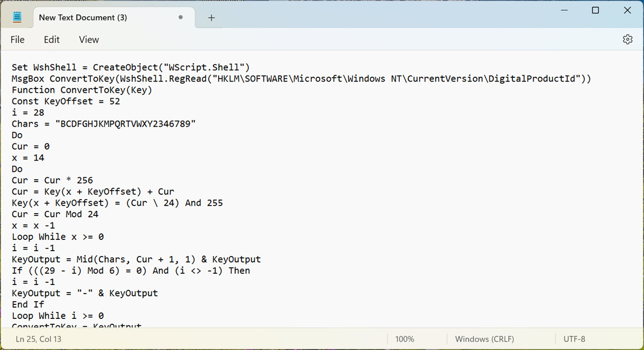Click the UTF-8 encoding indicator
The width and height of the screenshot is (644, 350).
coord(574,339)
